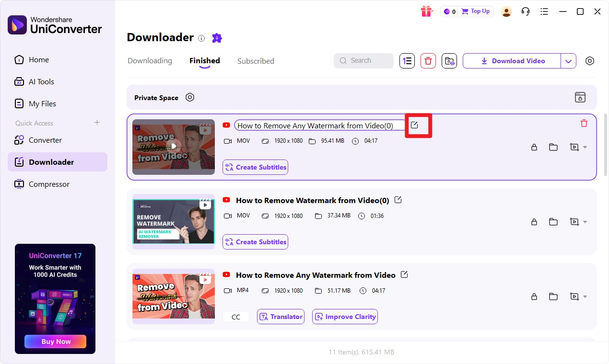
Task: Click the numbered list sort icon
Action: click(x=407, y=61)
